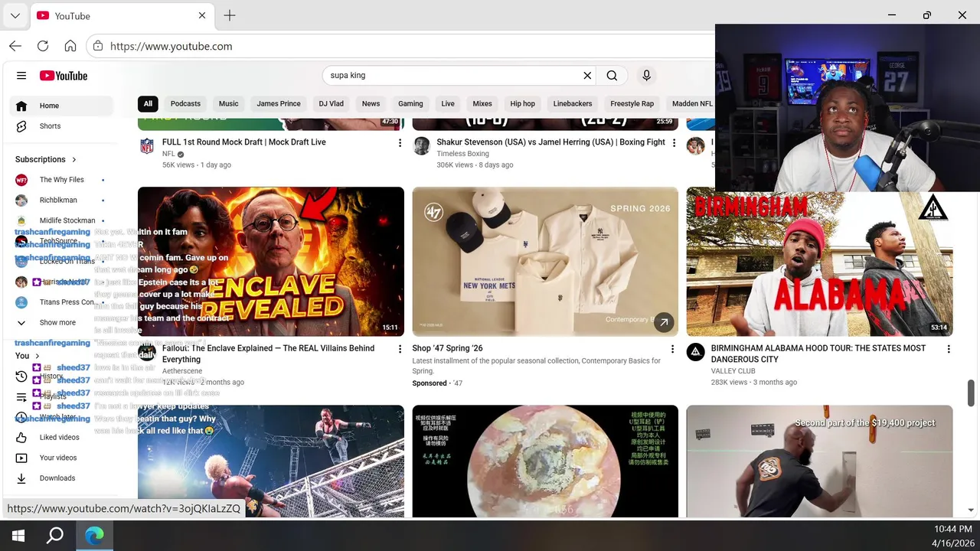Open a new browser tab
The width and height of the screenshot is (980, 551).
(230, 15)
